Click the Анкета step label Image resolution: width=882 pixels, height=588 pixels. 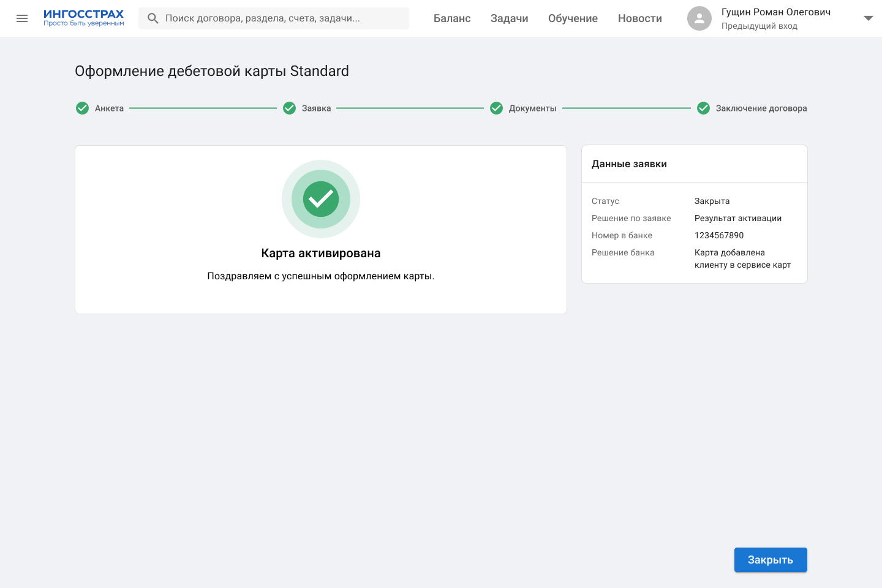[109, 108]
